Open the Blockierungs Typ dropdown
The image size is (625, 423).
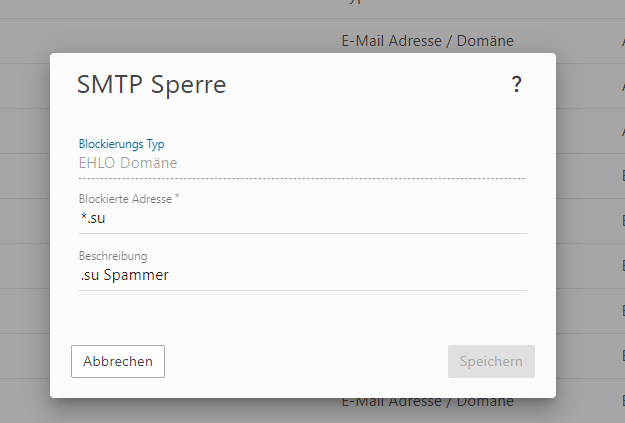[x=300, y=161]
